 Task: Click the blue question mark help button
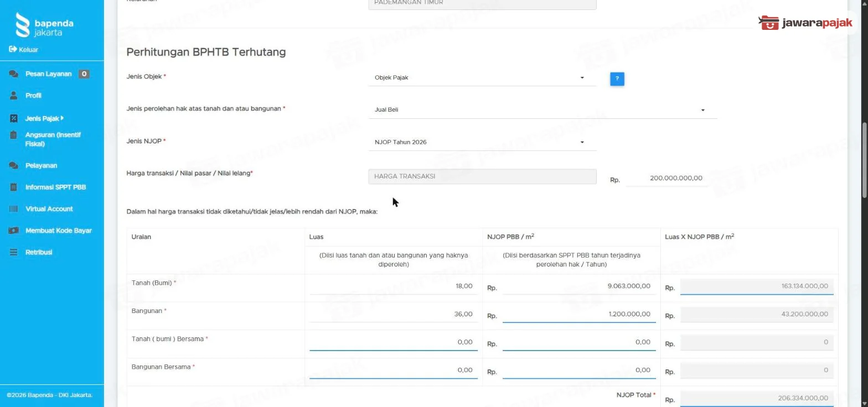(617, 79)
